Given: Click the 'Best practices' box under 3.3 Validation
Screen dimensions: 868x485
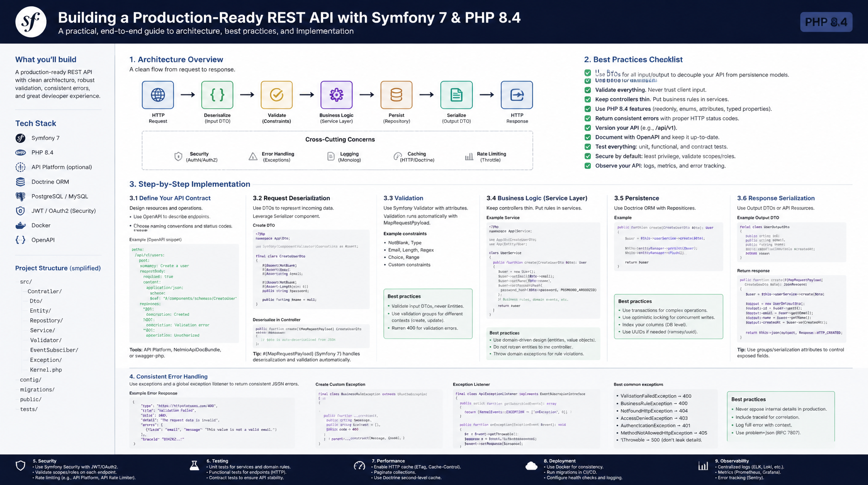Looking at the screenshot, I should coord(428,314).
